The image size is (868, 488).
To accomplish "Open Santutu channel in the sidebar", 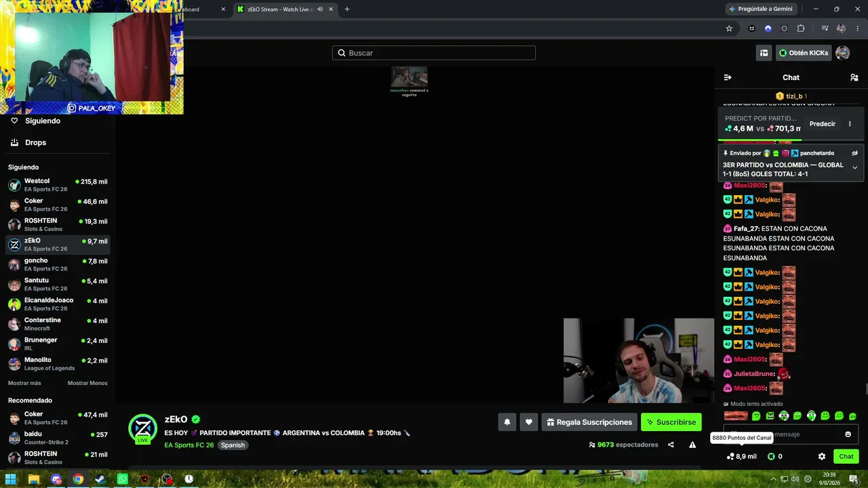I will point(58,284).
